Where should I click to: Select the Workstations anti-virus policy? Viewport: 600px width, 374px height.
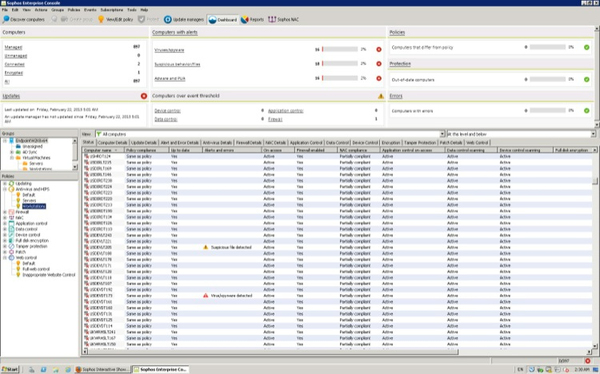tap(34, 206)
